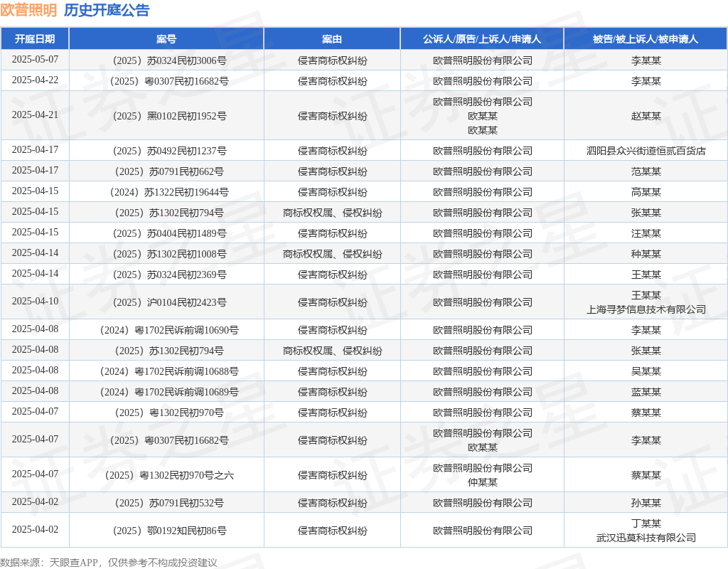Image resolution: width=728 pixels, height=569 pixels.
Task: Click defendant 汪某某
Action: click(646, 233)
